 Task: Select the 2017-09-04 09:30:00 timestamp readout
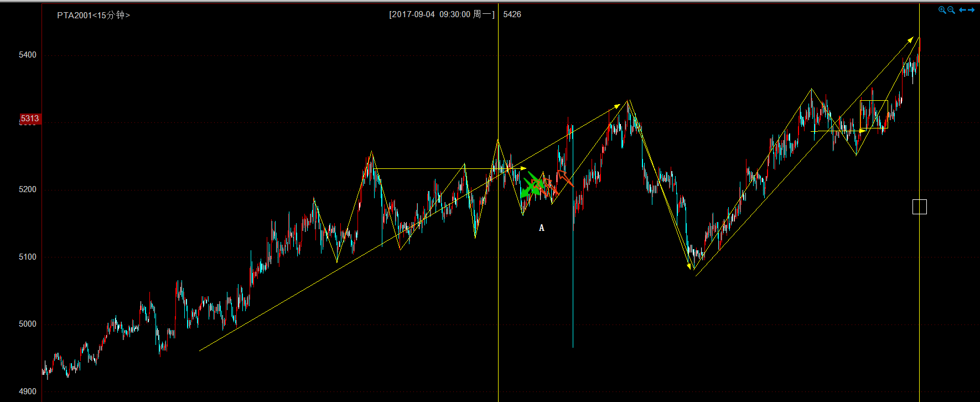click(442, 14)
